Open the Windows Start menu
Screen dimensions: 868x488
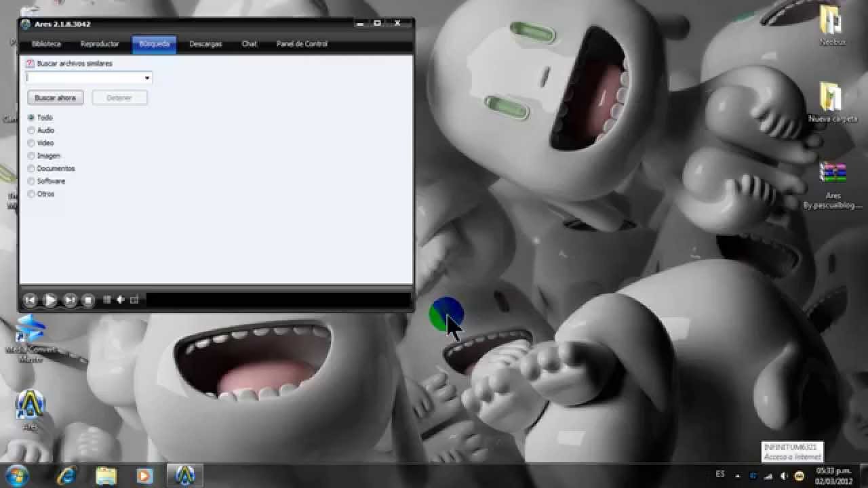16,475
